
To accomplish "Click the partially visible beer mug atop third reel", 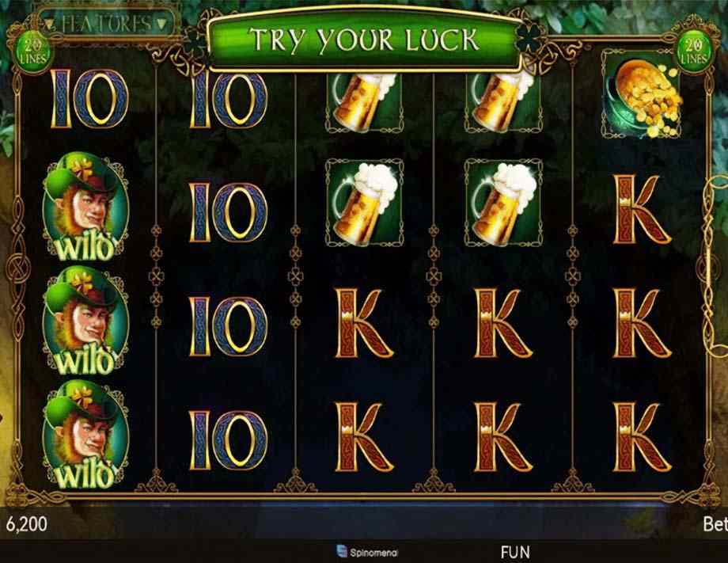I will pos(365,102).
